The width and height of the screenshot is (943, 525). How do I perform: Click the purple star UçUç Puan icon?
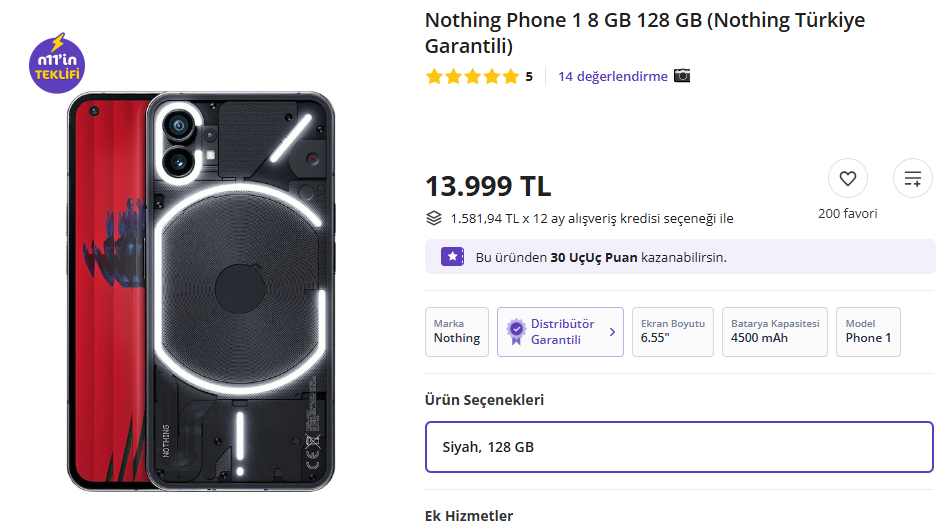pyautogui.click(x=452, y=257)
